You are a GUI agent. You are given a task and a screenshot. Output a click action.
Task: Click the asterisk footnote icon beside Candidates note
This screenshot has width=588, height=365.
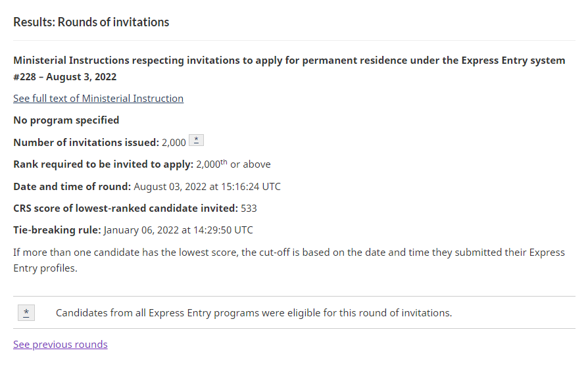tap(26, 312)
